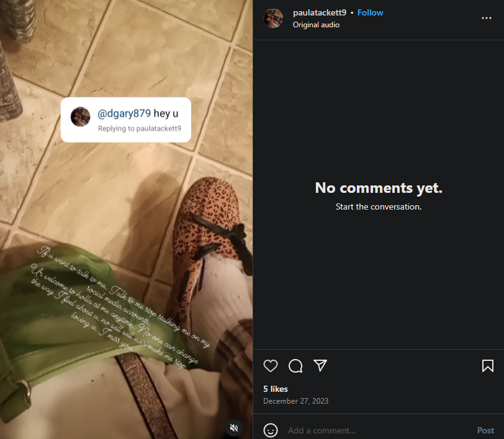The image size is (504, 439).
Task: View the 5 likes list
Action: click(276, 389)
